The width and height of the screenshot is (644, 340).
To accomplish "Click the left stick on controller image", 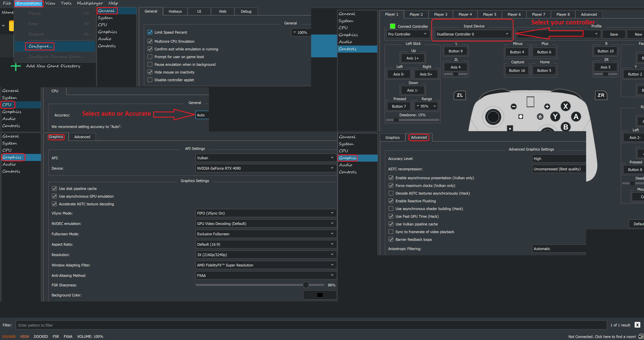I will coord(493,117).
